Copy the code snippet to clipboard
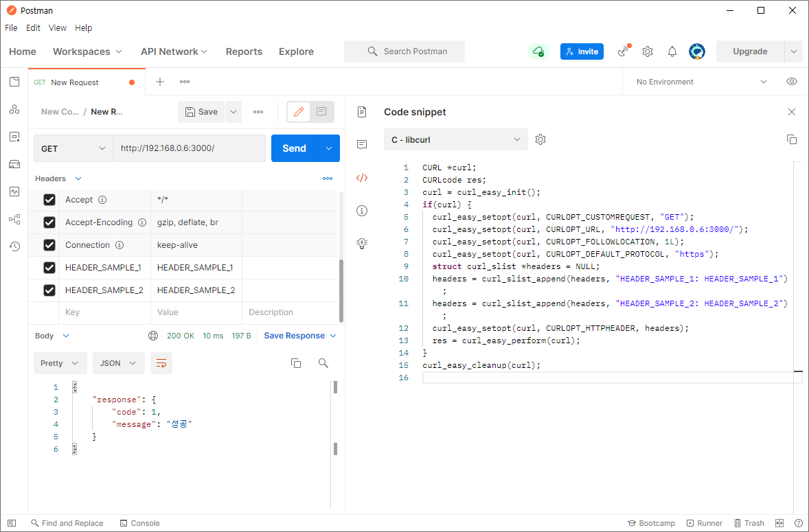The image size is (809, 532). (791, 139)
